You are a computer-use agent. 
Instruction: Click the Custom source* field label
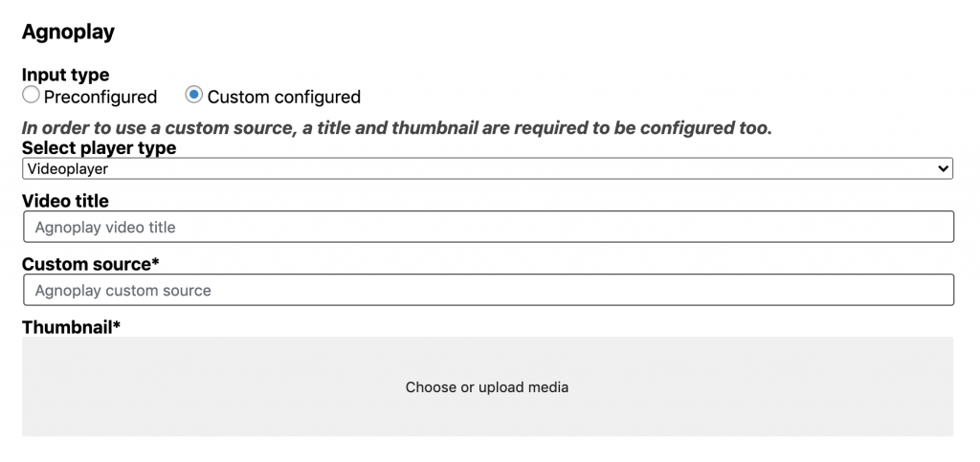point(91,264)
